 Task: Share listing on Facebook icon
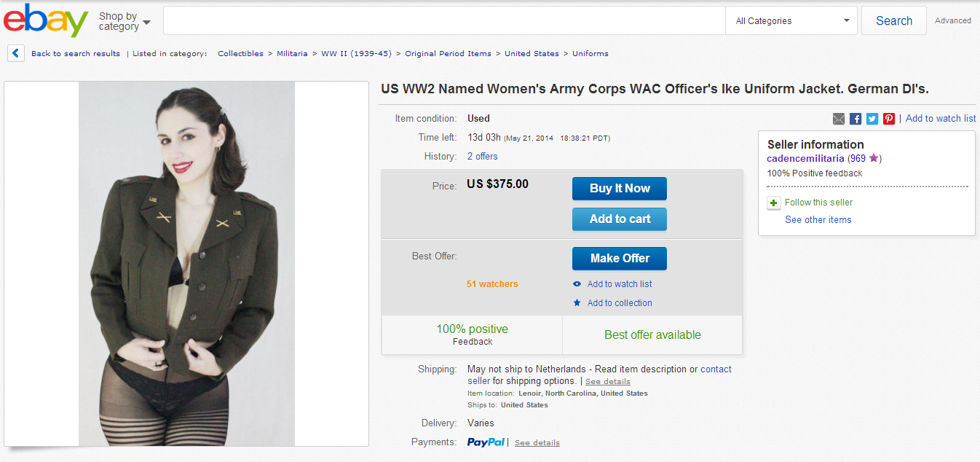(x=855, y=119)
